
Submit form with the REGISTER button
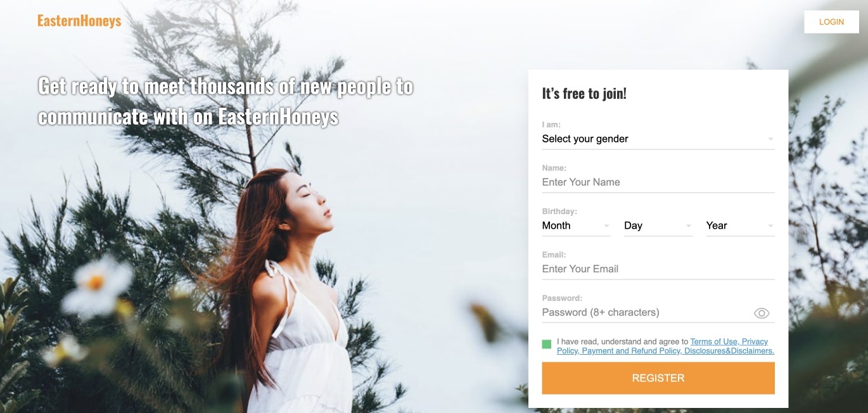pos(658,378)
